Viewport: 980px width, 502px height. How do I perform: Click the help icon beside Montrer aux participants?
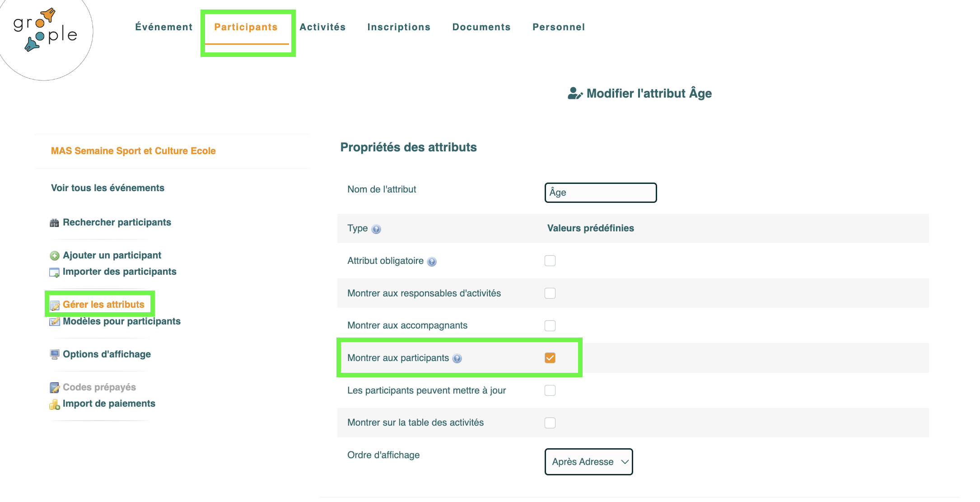click(457, 358)
